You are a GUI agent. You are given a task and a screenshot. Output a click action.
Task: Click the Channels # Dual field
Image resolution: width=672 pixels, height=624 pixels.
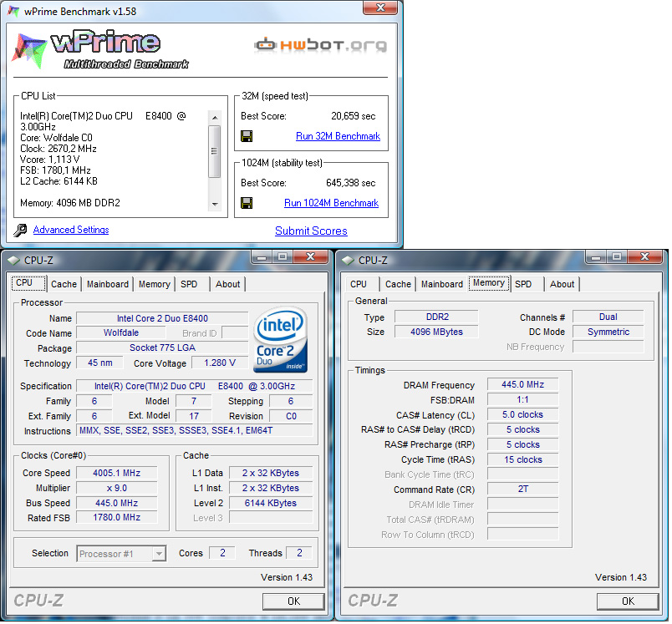click(608, 317)
